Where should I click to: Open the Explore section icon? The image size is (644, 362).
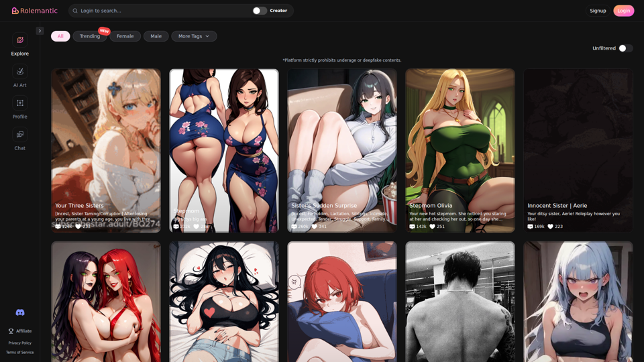click(19, 40)
